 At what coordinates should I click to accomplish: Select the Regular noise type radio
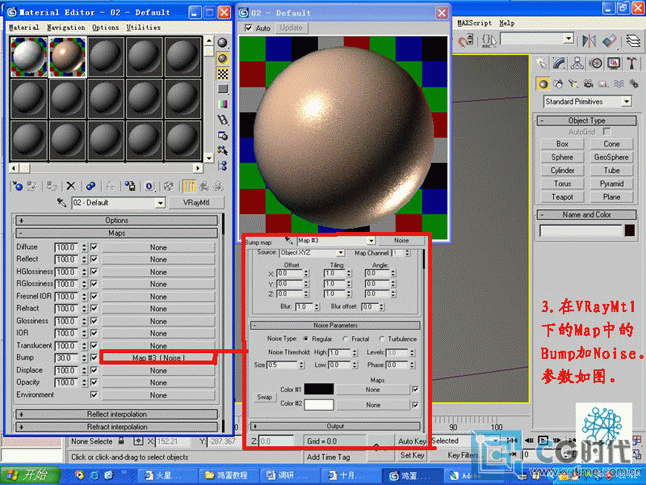click(306, 339)
